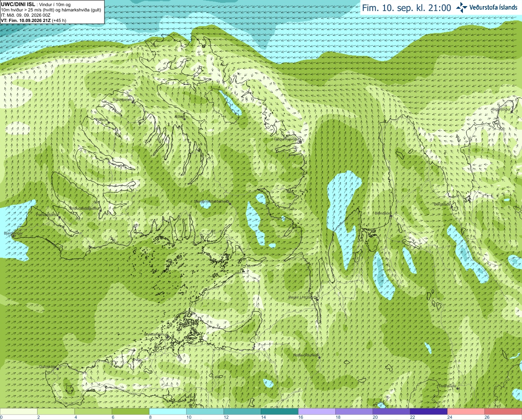The width and height of the screenshot is (522, 420).
Task: Click the Veðurstofa Íslands logo
Action: (487, 7)
